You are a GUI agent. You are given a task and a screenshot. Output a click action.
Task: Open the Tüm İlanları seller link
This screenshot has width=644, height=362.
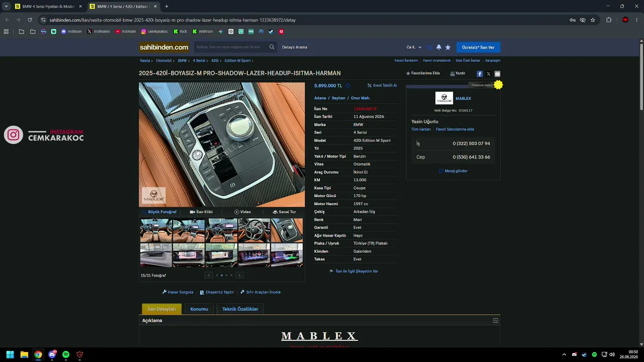(421, 129)
